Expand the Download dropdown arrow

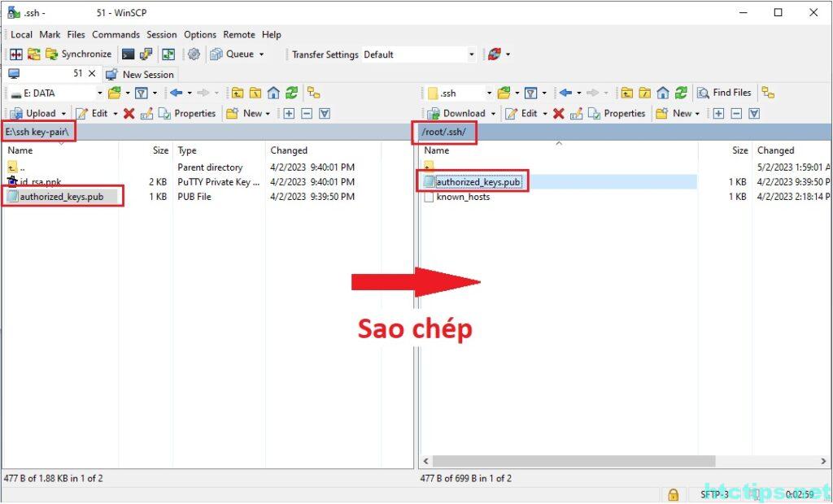pos(493,114)
